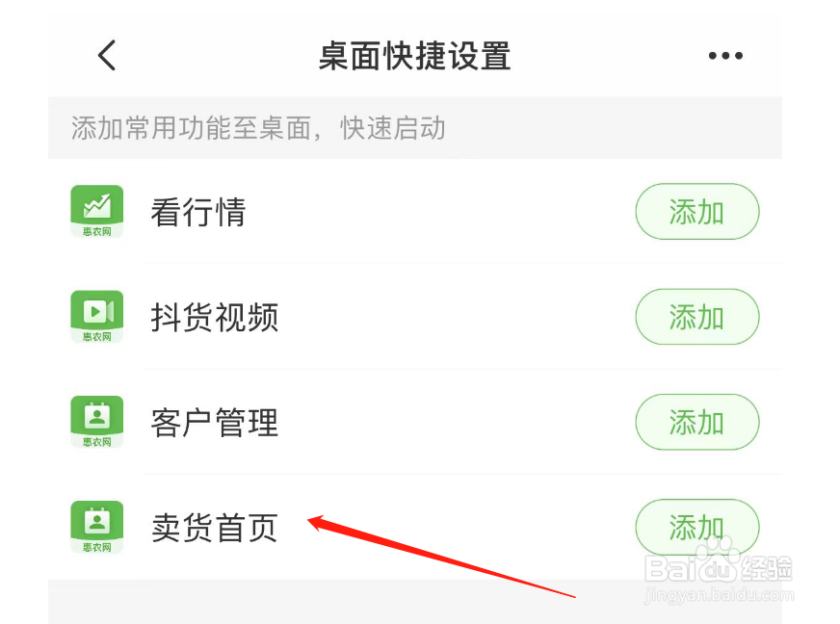Viewport: 840px width, 624px height.
Task: Add 客户管理 shortcut to desktop
Action: pos(697,422)
